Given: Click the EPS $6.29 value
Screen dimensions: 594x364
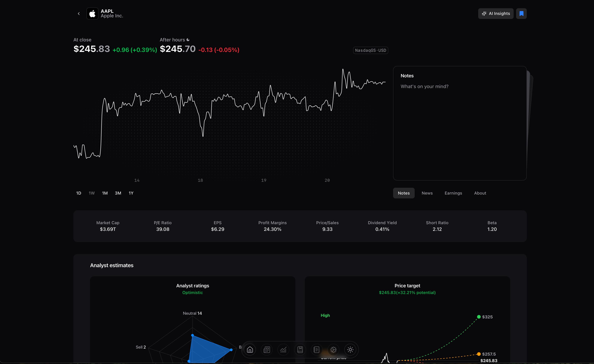Looking at the screenshot, I should point(218,229).
